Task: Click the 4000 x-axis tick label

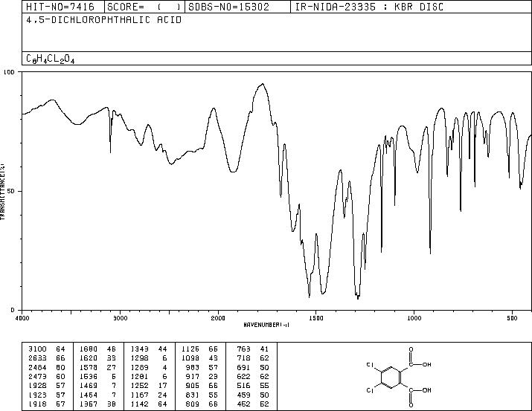Action: 22,318
